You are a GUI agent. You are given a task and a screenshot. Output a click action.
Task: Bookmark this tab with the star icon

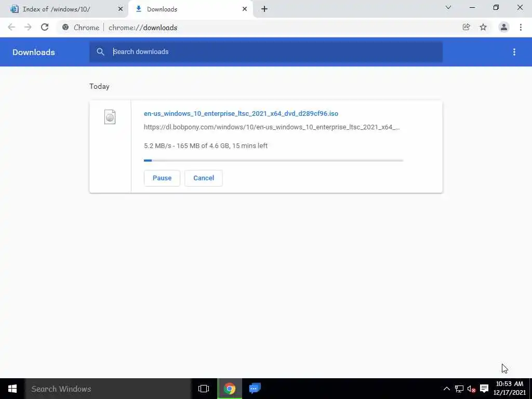point(483,27)
